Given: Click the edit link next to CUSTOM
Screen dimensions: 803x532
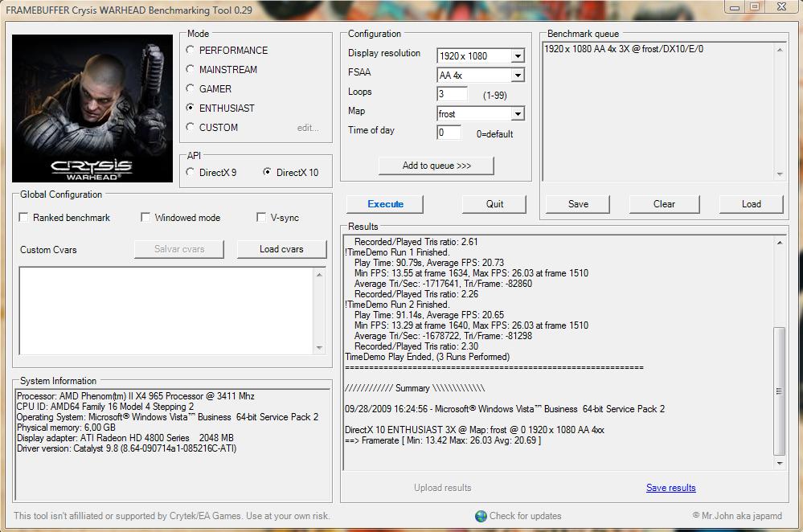Looking at the screenshot, I should tap(308, 128).
